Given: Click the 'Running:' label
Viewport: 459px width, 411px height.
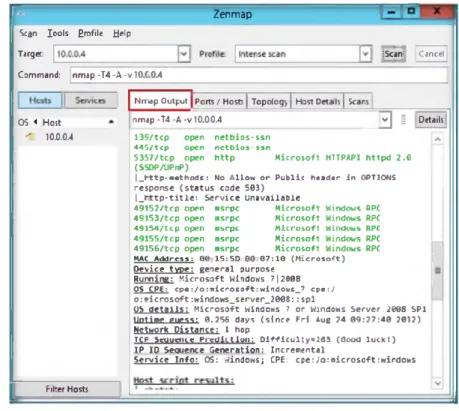Looking at the screenshot, I should coord(153,279).
